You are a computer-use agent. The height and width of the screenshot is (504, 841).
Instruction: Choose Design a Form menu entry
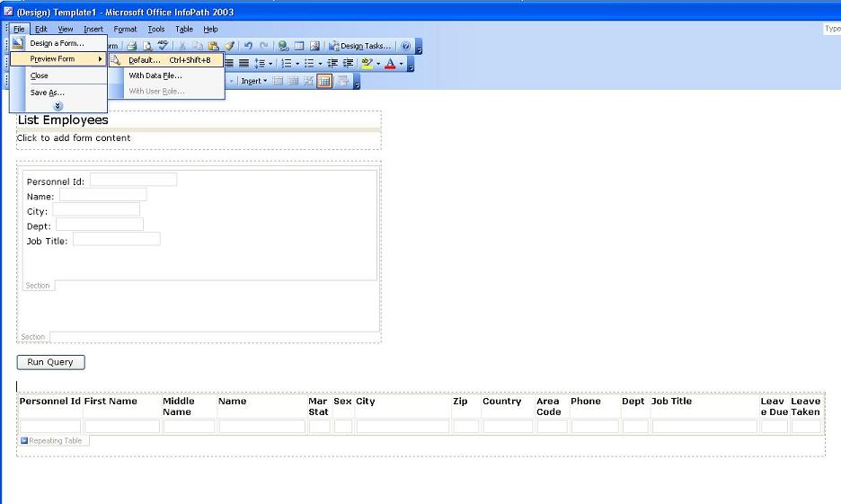[x=58, y=43]
